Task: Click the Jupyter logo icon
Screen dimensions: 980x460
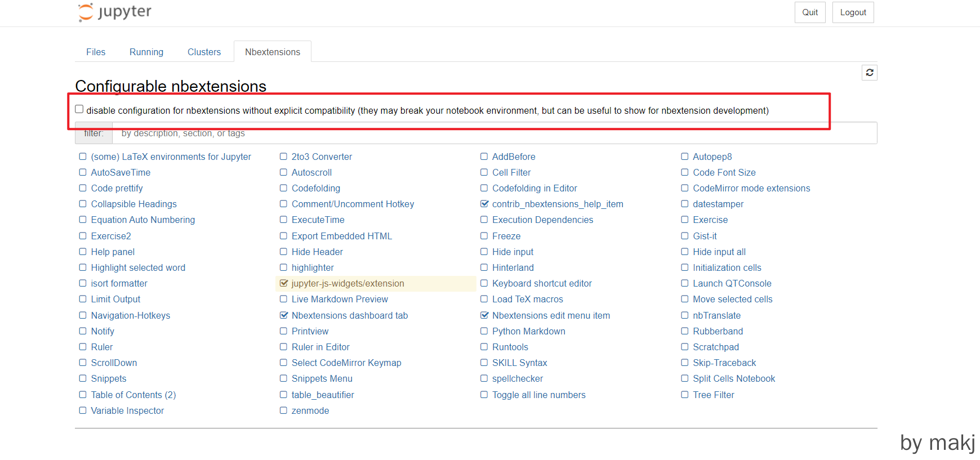Action: click(x=86, y=12)
